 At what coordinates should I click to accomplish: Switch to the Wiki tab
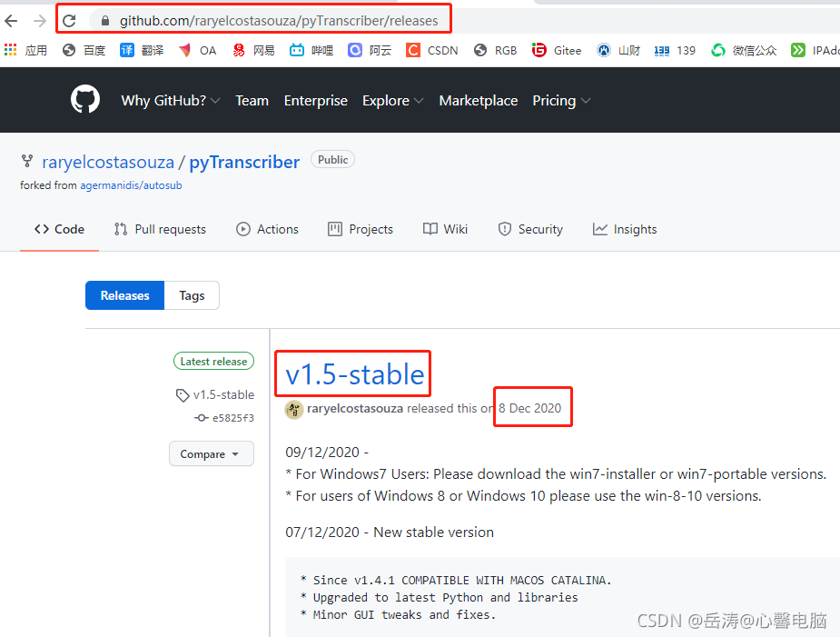445,229
